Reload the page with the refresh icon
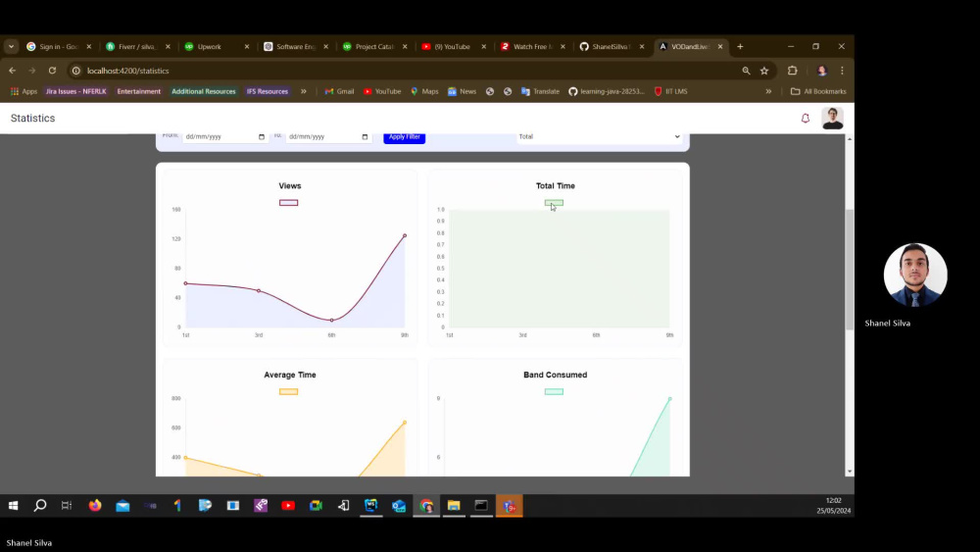 pos(53,71)
